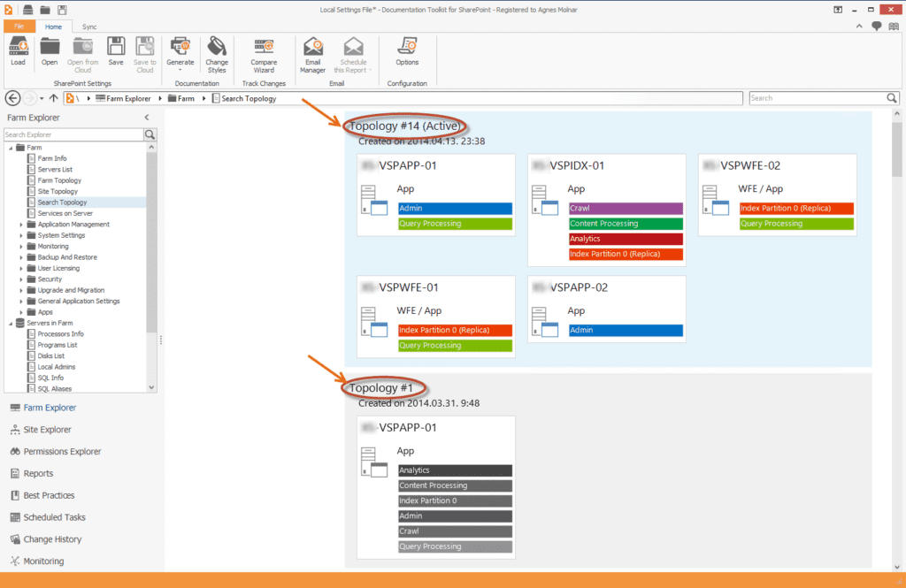Screen dimensions: 906x588
Task: Switch to the Sync ribbon tab
Action: (x=89, y=27)
